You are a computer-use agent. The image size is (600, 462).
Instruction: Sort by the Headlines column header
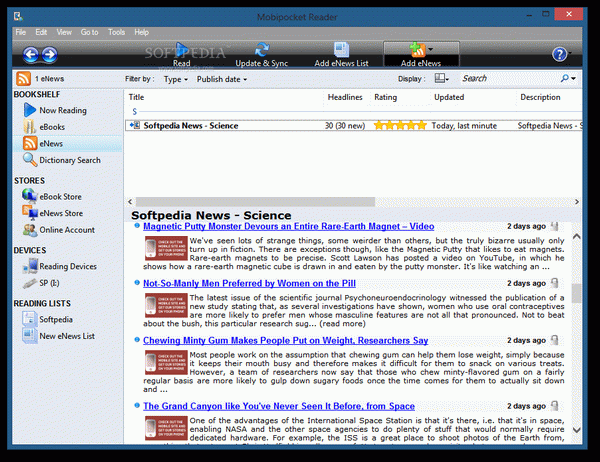(345, 97)
